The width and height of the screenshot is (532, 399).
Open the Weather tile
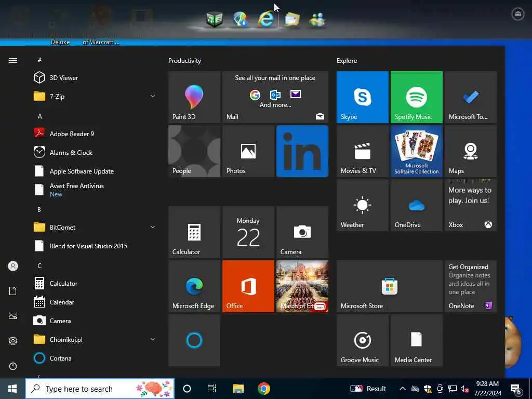(x=362, y=205)
